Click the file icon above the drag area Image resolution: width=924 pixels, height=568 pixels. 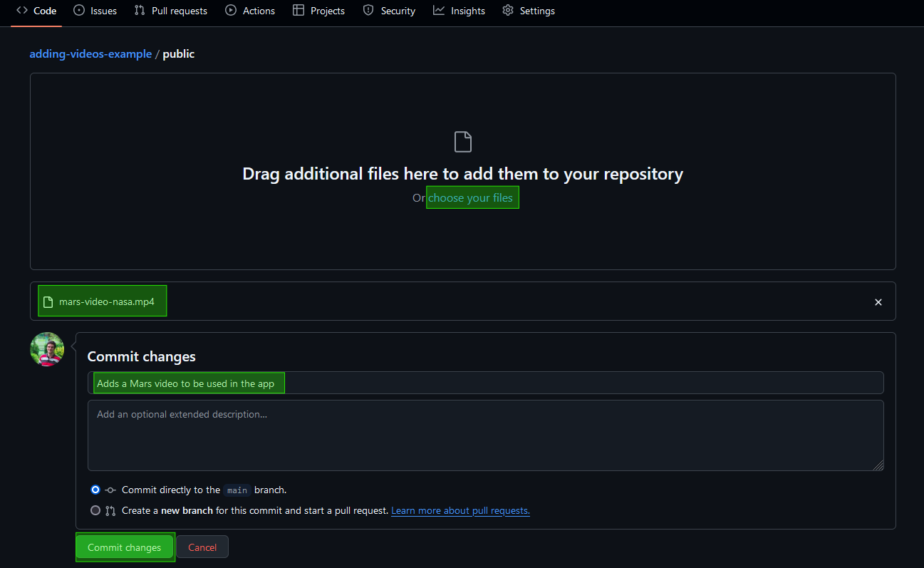462,141
